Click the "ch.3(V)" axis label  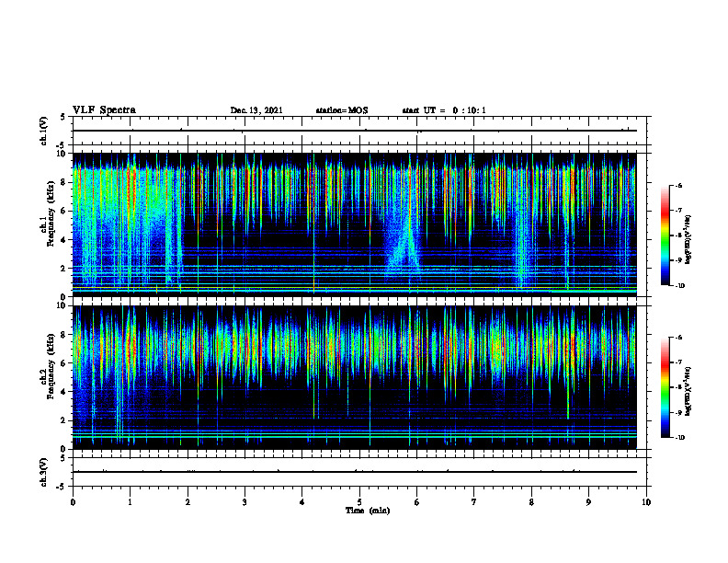(x=44, y=472)
